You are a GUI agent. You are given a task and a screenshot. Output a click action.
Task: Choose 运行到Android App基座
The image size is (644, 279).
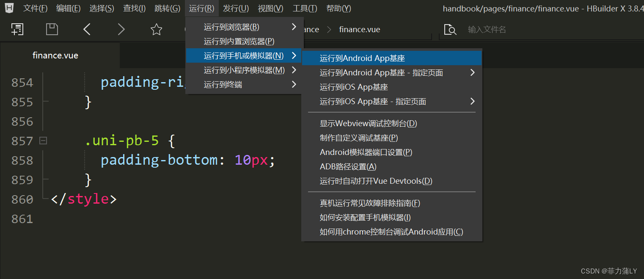pos(392,58)
